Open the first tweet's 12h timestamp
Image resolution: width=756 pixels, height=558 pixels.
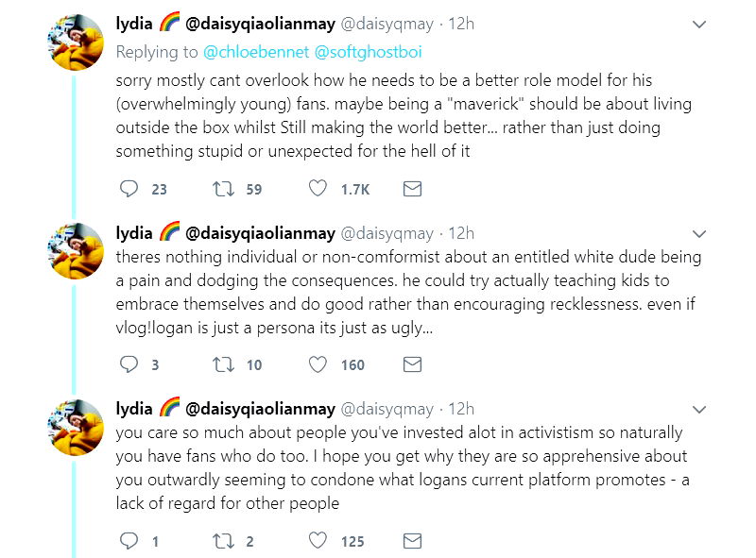coord(461,24)
